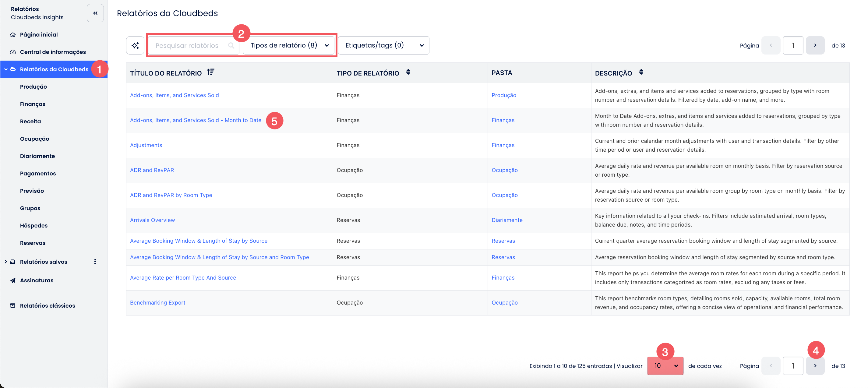Viewport: 868px width, 388px height.
Task: Go to next page at top
Action: (815, 45)
